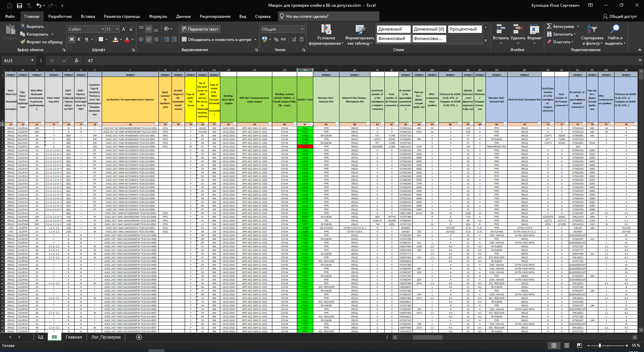Click the zoom slider handle in status bar
The height and width of the screenshot is (352, 644).
(x=600, y=345)
